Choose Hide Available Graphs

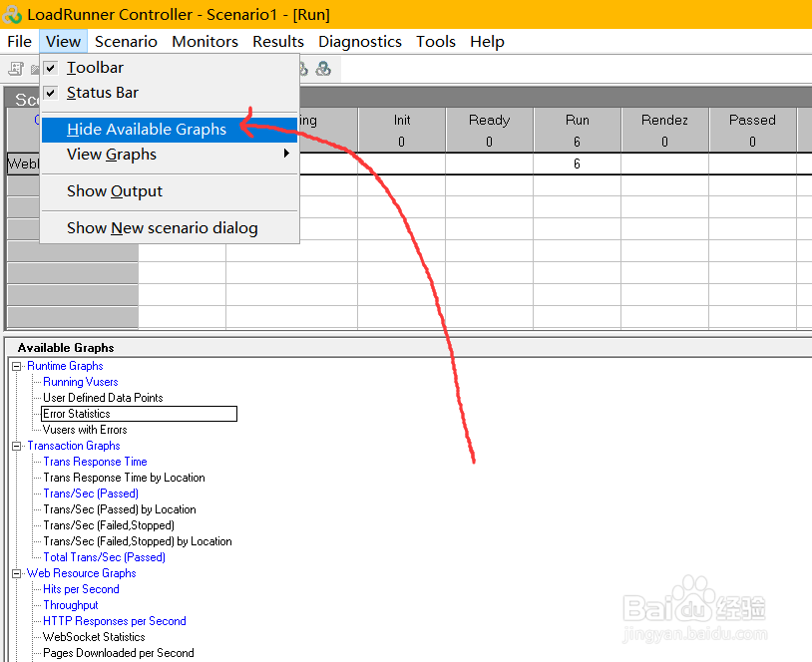(169, 130)
